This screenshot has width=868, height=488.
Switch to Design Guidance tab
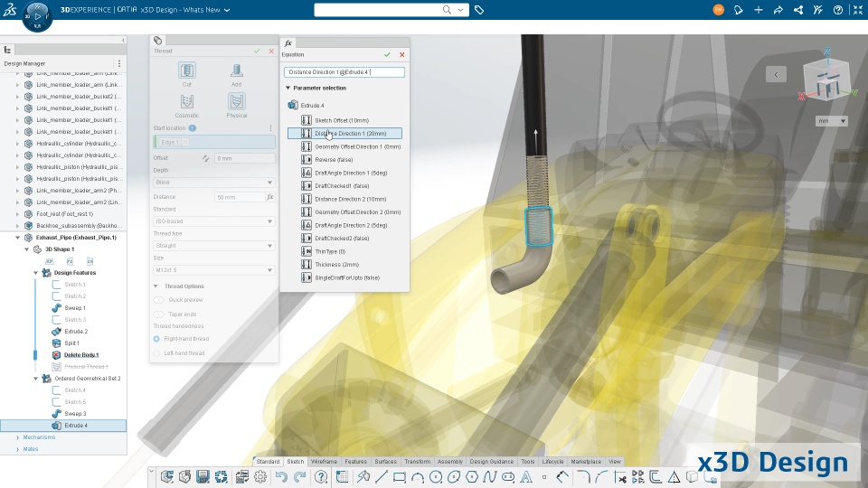coord(492,462)
